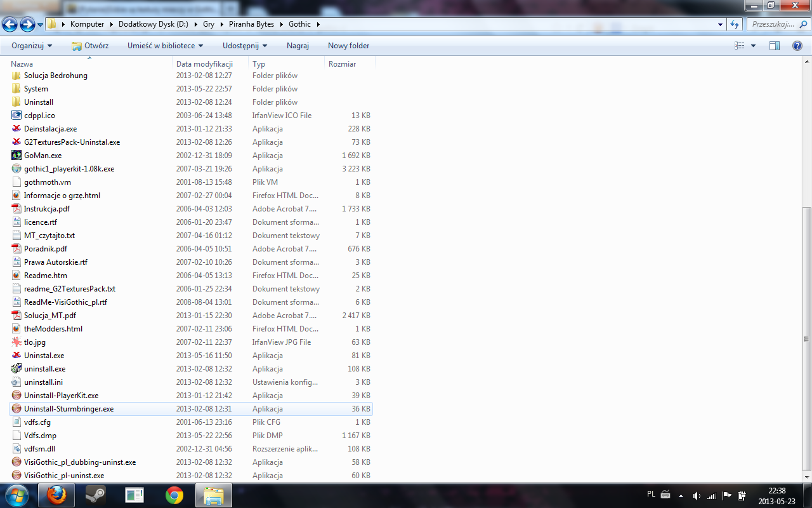The image size is (812, 508).
Task: Show hidden tray icons arrow
Action: click(x=681, y=495)
